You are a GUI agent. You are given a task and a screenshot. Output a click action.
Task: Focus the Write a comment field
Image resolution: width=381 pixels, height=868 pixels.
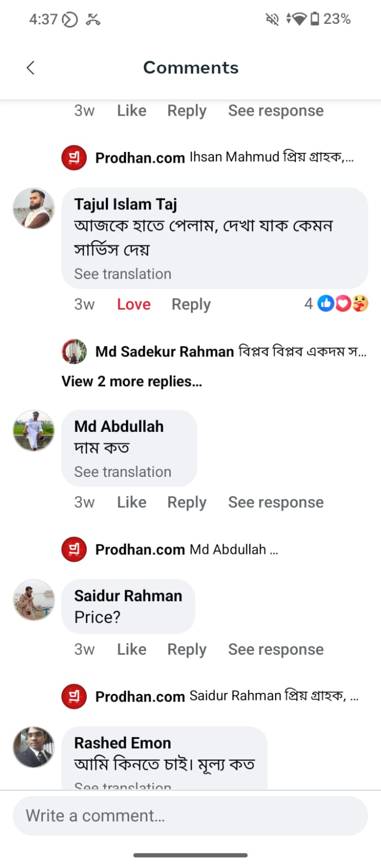click(x=190, y=816)
